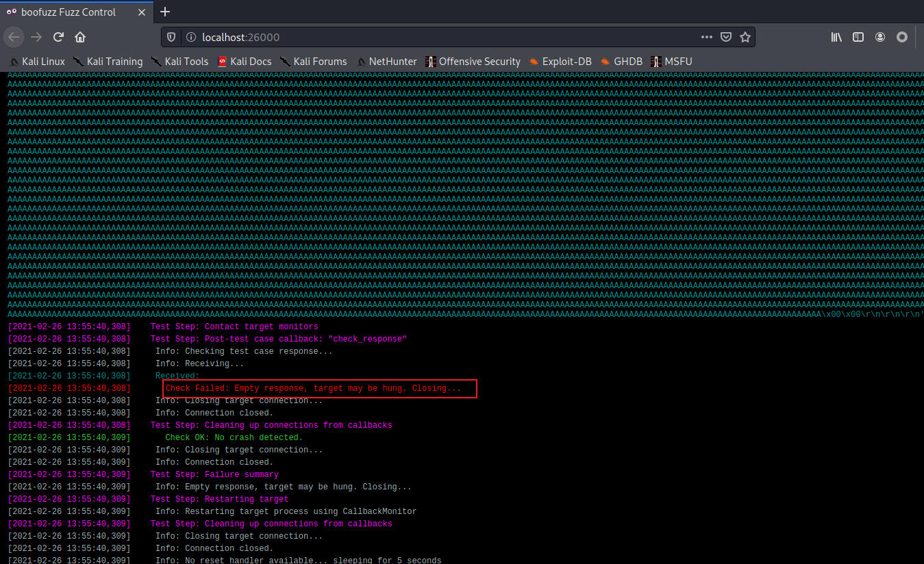Click the green 'Check OK: No crash detected.' line
The width and height of the screenshot is (924, 564).
(234, 437)
